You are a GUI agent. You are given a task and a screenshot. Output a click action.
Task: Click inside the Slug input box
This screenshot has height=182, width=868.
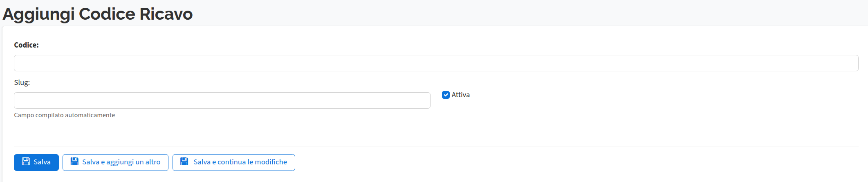click(222, 100)
